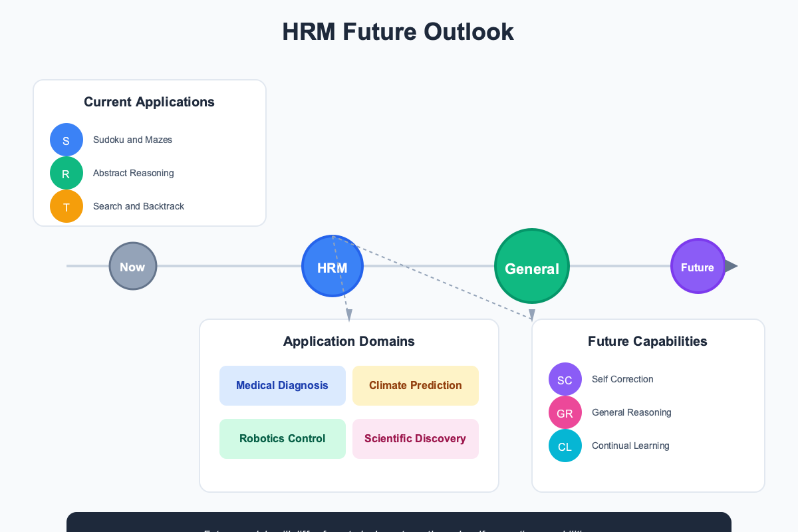
Task: Click the Robotics Control box
Action: click(282, 438)
